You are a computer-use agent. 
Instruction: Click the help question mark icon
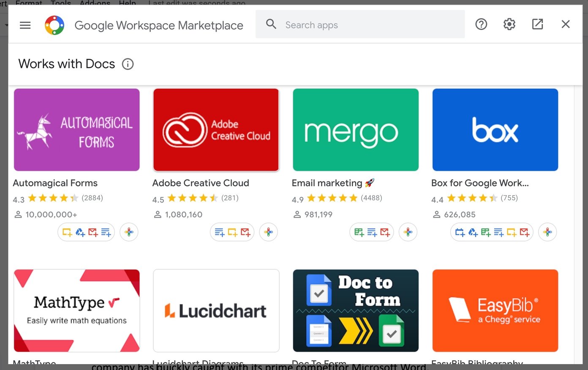pos(481,24)
